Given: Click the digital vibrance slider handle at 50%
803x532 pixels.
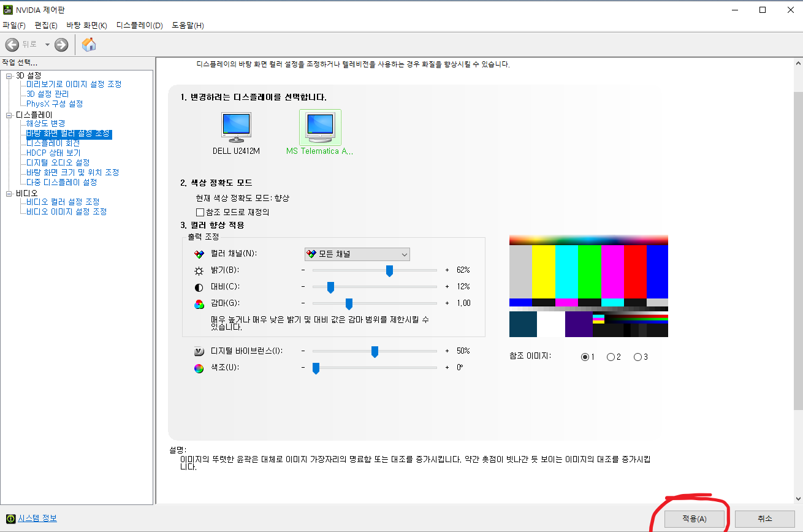Looking at the screenshot, I should coord(375,351).
